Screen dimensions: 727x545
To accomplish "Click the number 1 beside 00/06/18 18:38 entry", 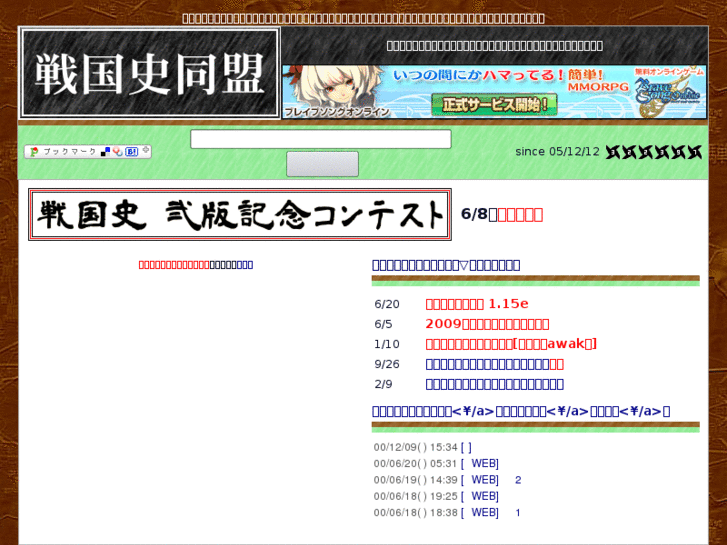I will point(518,513).
